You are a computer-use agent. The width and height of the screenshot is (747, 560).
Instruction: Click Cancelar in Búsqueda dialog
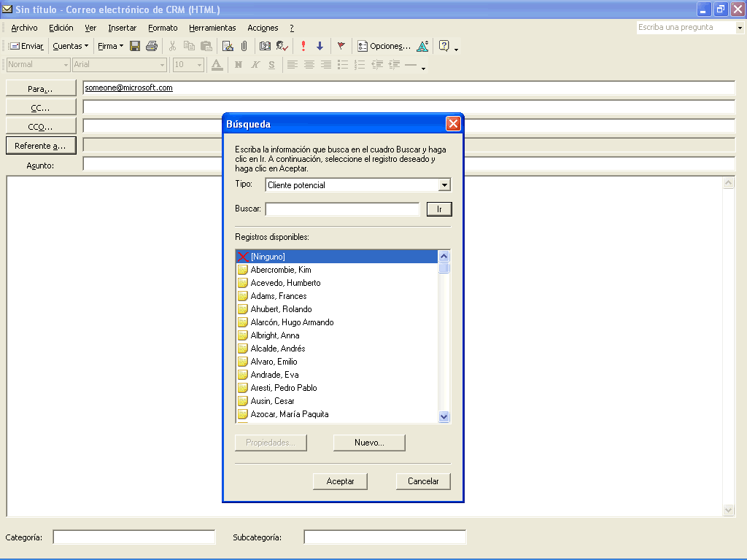click(423, 481)
